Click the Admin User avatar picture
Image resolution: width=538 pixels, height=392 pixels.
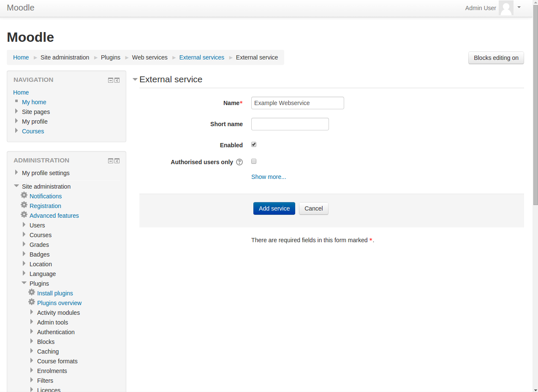point(506,8)
